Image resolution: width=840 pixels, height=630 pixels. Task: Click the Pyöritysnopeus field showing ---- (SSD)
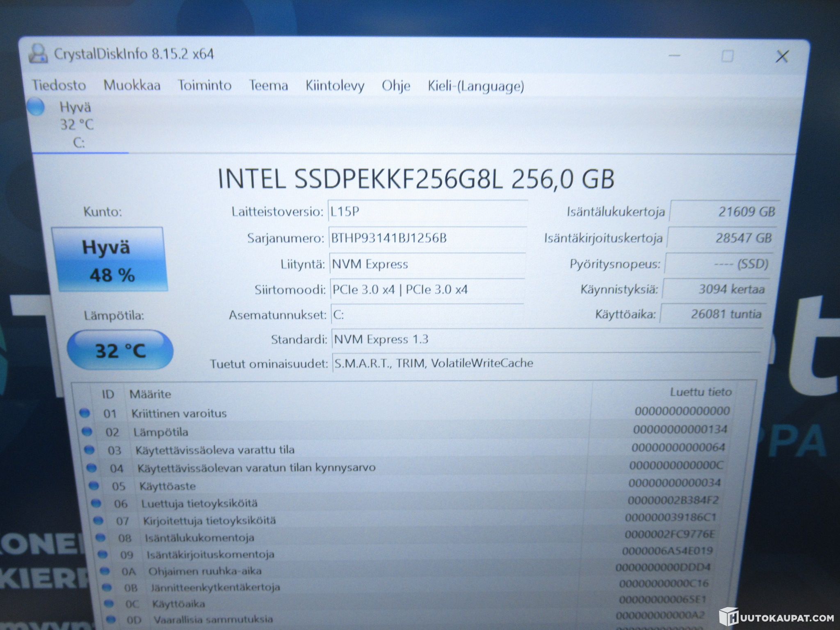coord(719,264)
